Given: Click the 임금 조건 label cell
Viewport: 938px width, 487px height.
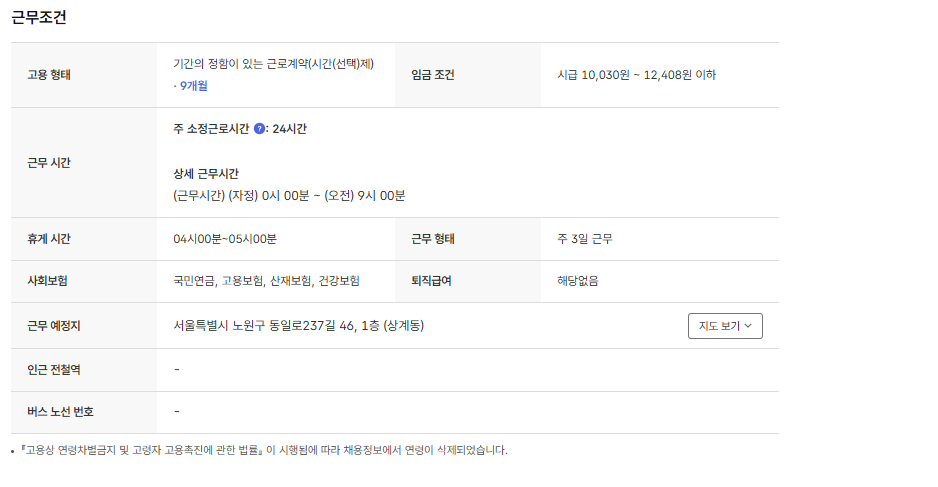Looking at the screenshot, I should (432, 75).
